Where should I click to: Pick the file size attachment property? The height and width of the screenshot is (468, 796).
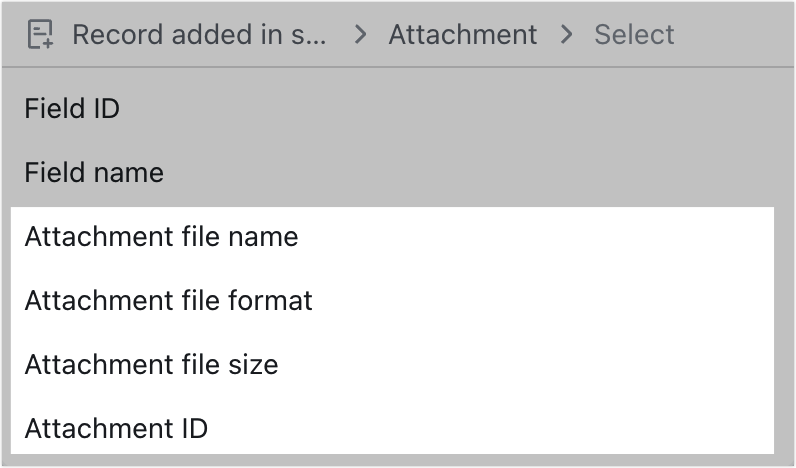coord(392,364)
